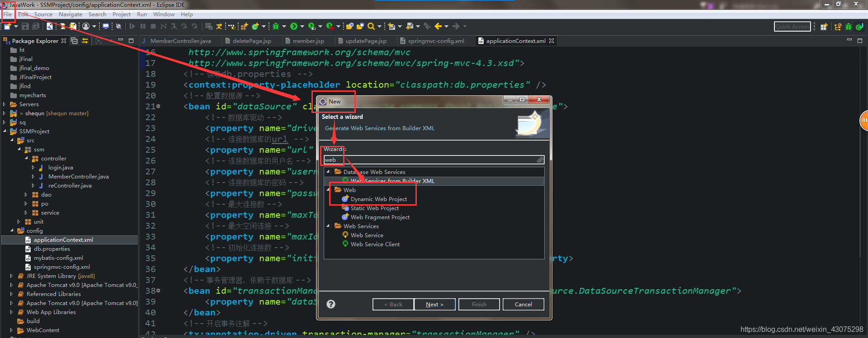Click the Forward navigation arrow icon
Screen dimensions: 868x338
[456, 26]
